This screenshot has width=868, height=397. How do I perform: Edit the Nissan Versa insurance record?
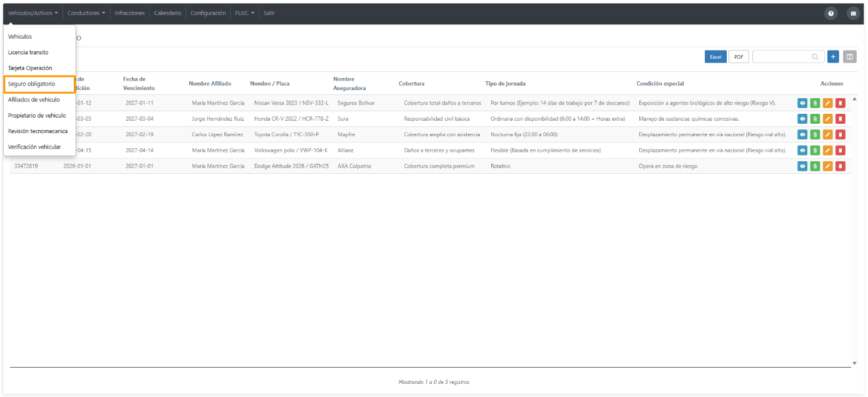[828, 103]
